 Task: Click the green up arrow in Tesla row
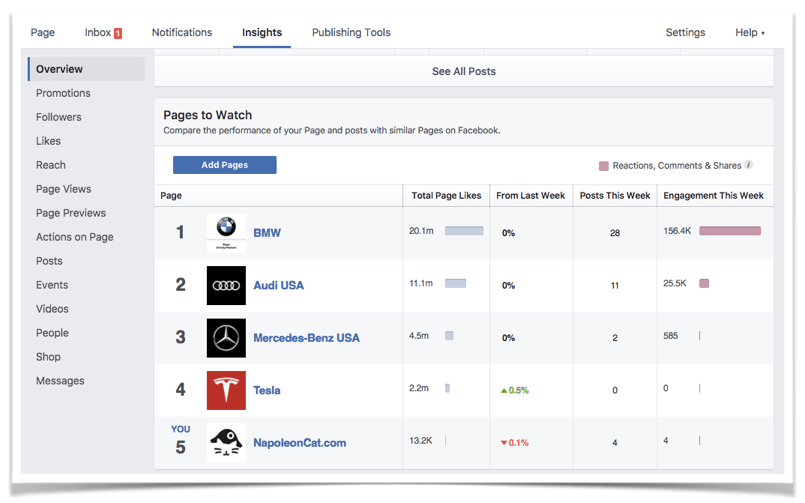click(504, 391)
